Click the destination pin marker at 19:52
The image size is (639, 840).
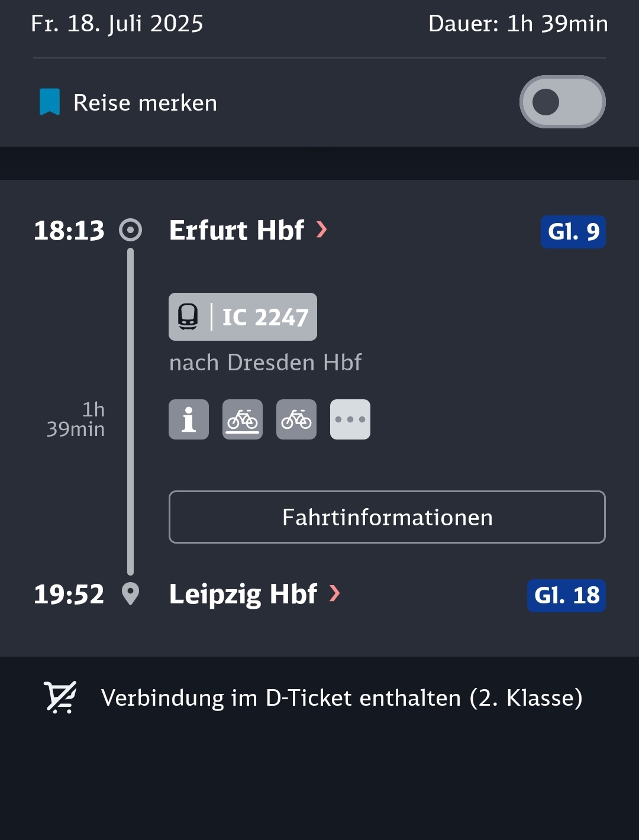click(x=130, y=594)
